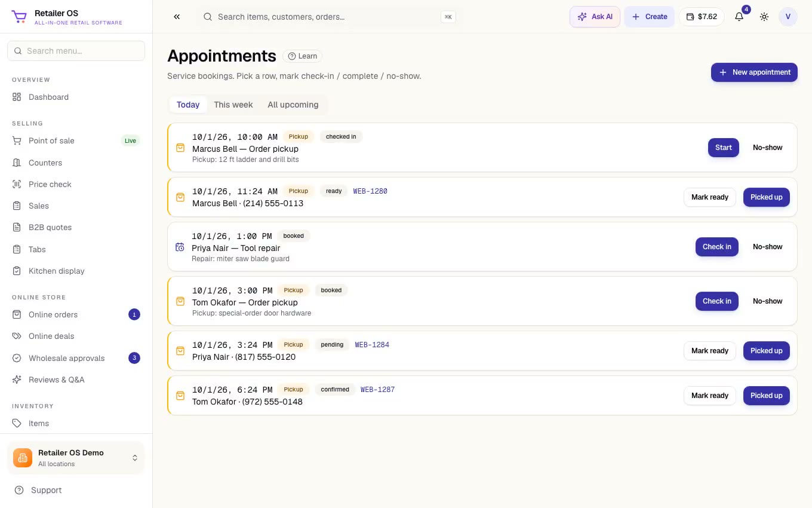Focus the Search items, customers, orders field

click(329, 17)
